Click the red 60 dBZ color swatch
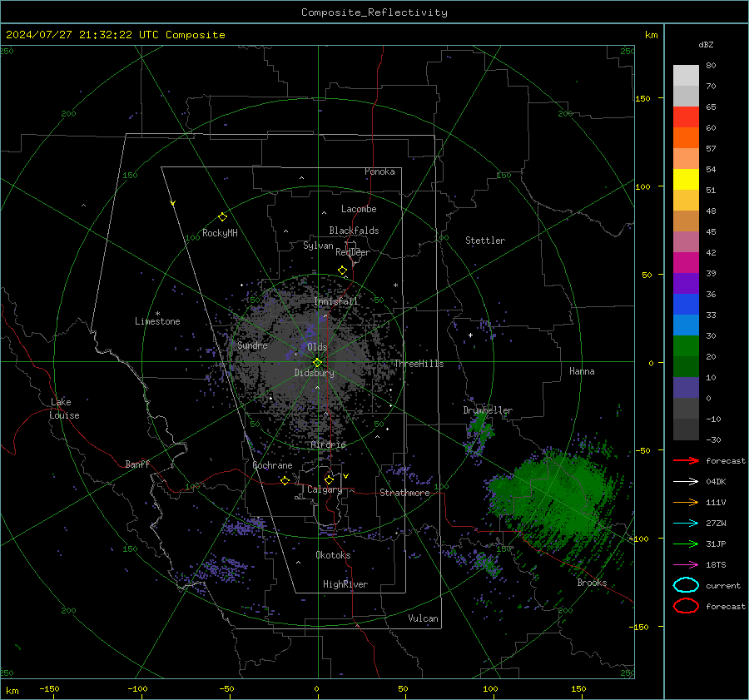Viewport: 749px width, 700px height. pos(686,117)
